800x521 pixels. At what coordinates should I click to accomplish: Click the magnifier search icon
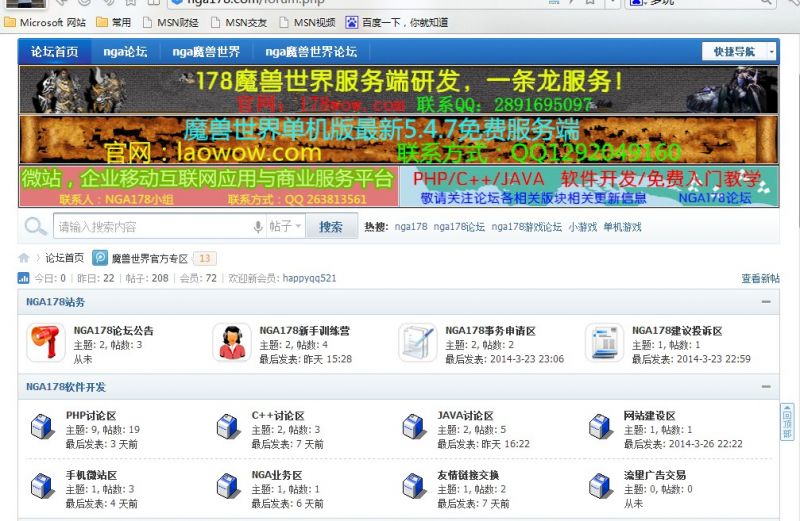35,226
